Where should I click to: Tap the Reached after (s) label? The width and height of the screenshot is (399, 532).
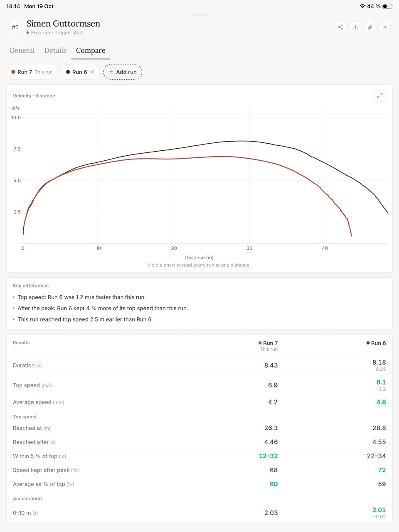click(x=34, y=442)
